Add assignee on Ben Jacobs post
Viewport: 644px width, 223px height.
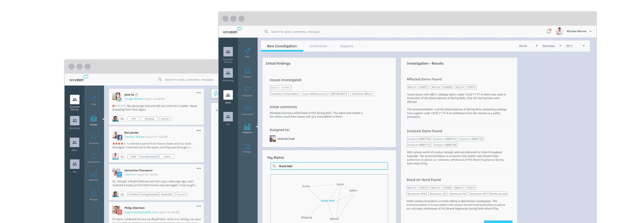coord(122,157)
